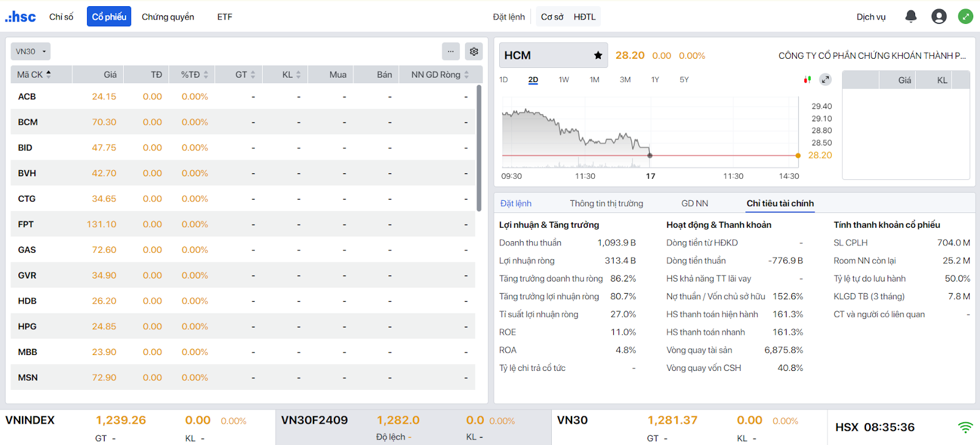
Task: Click the watchlist vertical scrollbar
Action: [478, 148]
